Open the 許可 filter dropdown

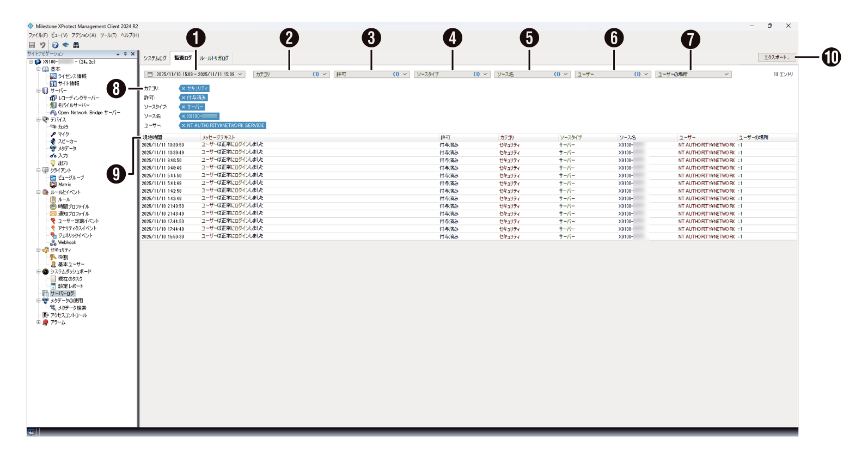[371, 74]
